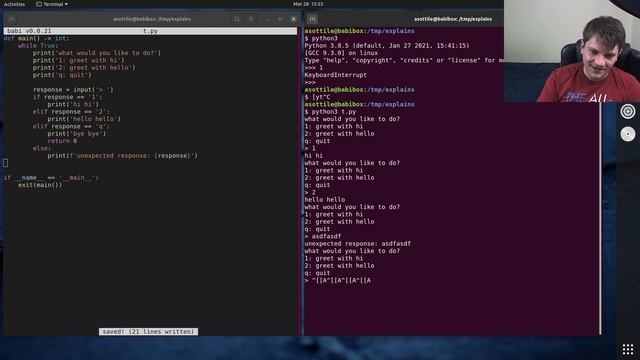Click print('q: quit') line in editor
This screenshot has height=360, width=640.
62,75
